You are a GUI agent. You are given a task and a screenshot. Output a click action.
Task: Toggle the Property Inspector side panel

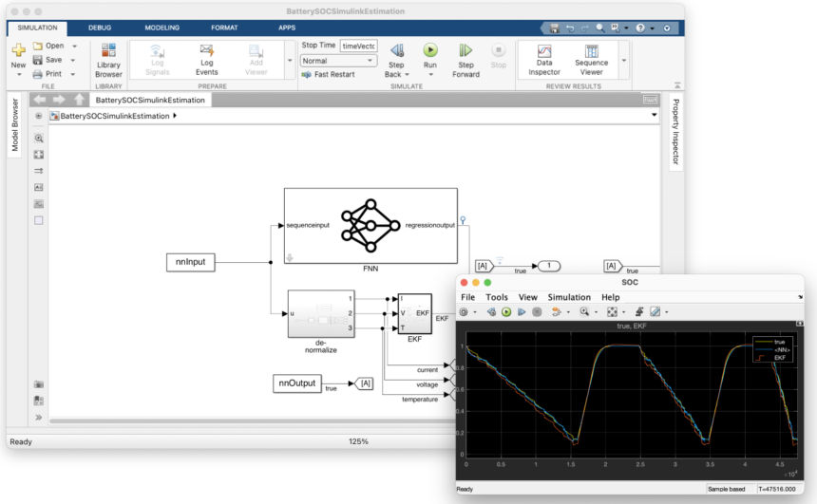point(675,132)
